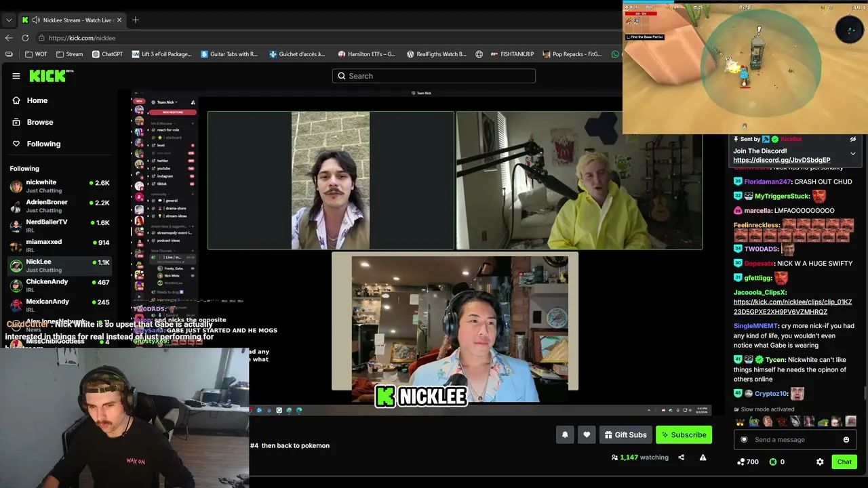Click marcella's username in chat

[758, 211]
